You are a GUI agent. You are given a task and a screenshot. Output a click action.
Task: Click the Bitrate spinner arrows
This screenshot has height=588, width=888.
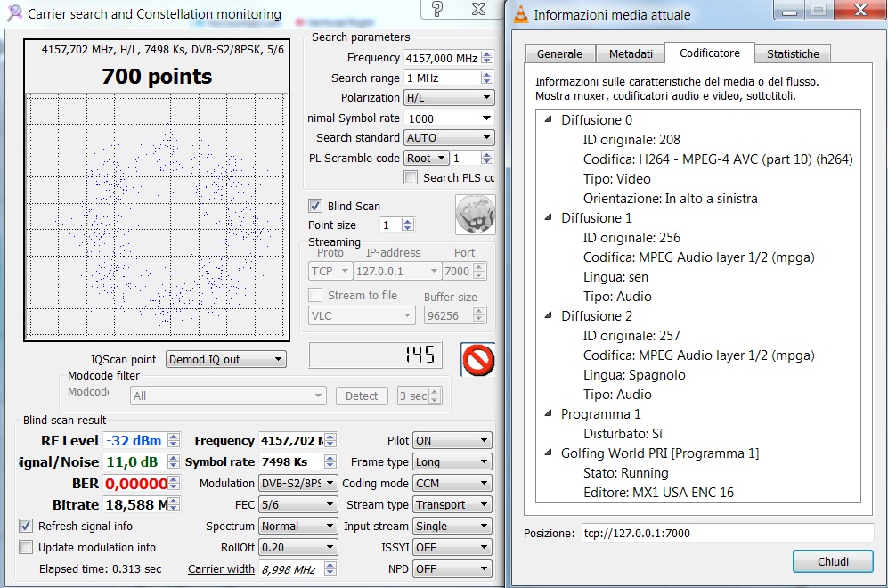174,504
